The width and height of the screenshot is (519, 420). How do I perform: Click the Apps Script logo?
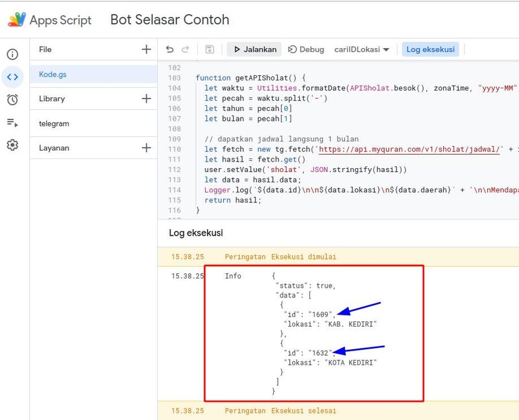click(17, 19)
